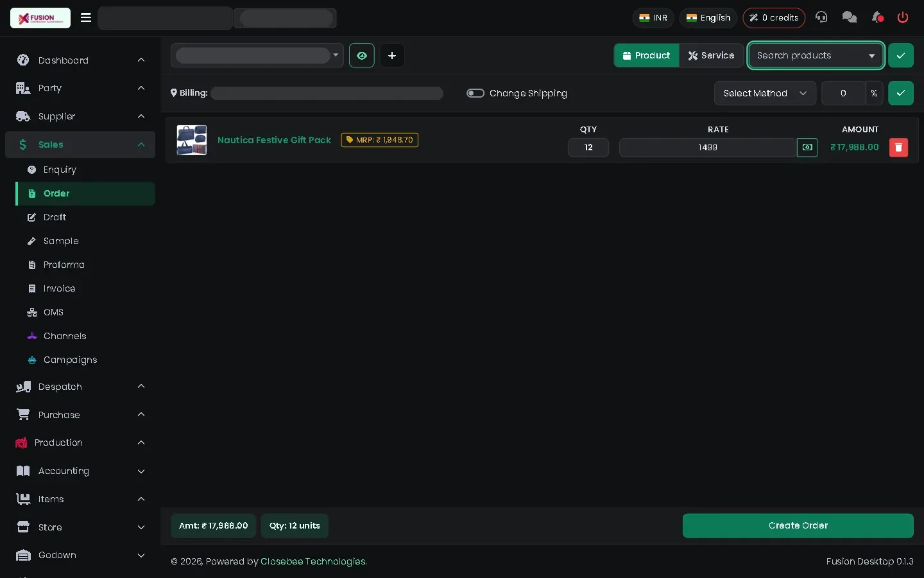The height and width of the screenshot is (578, 924).
Task: Click the hamburger menu icon
Action: pos(86,17)
